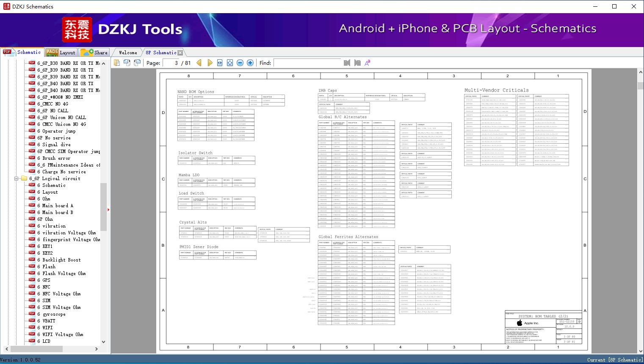Click PDF icon beside 6 VBATT

tap(32, 320)
